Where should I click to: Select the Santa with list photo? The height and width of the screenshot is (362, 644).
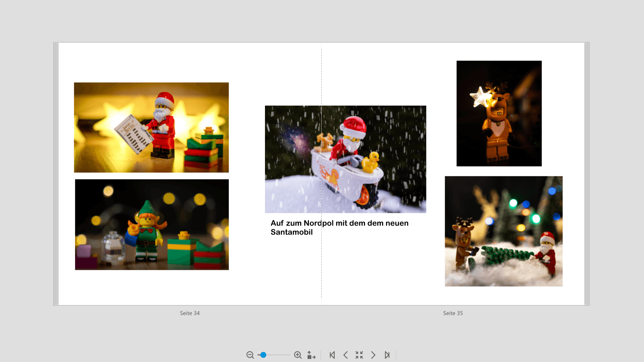coord(151,127)
